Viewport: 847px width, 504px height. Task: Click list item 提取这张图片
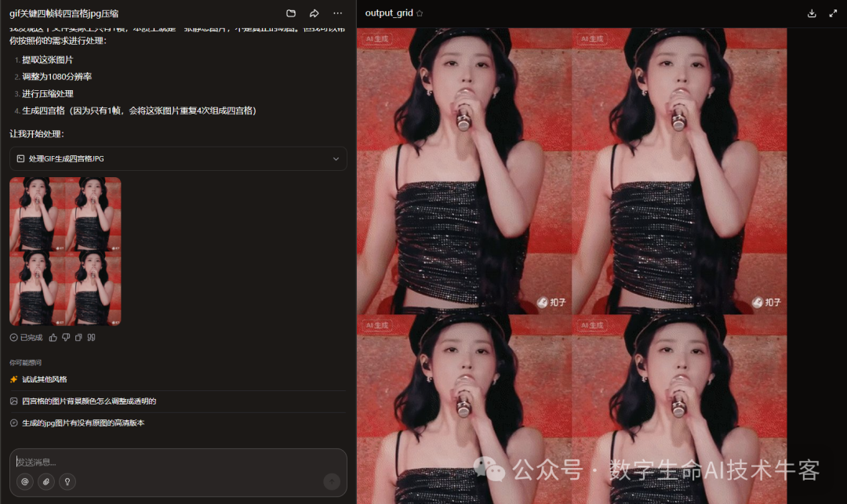click(x=48, y=60)
